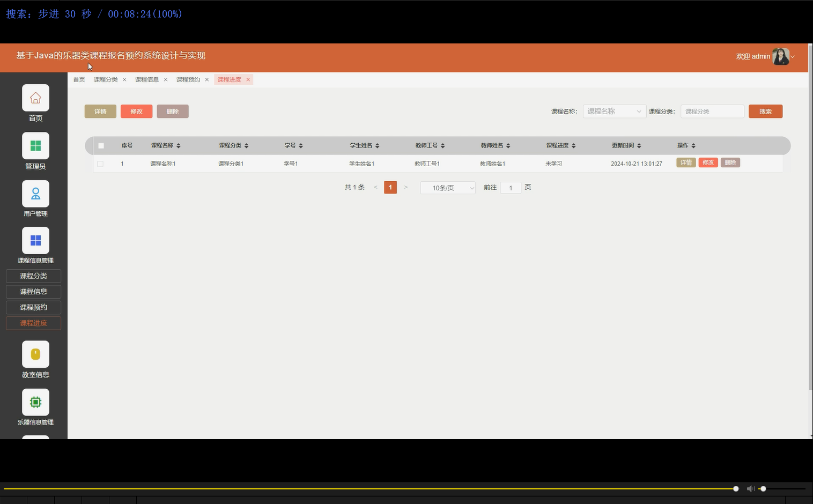Sort by 更新时间 column arrows
This screenshot has height=504, width=813.
pos(639,146)
